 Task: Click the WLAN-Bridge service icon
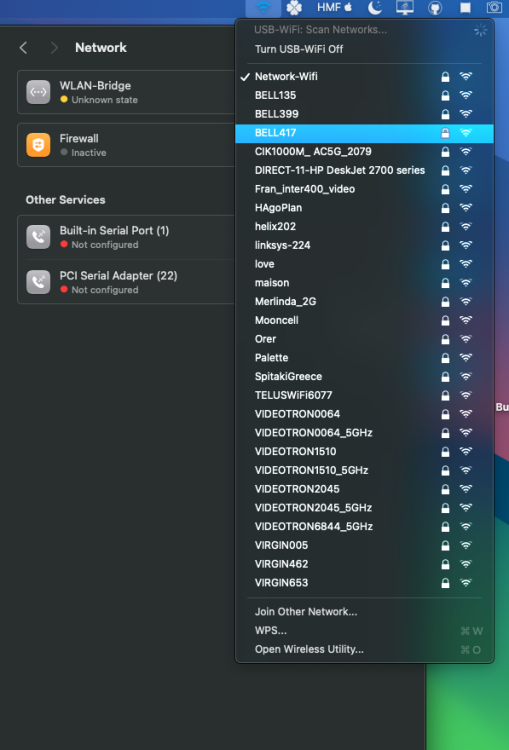[x=38, y=92]
